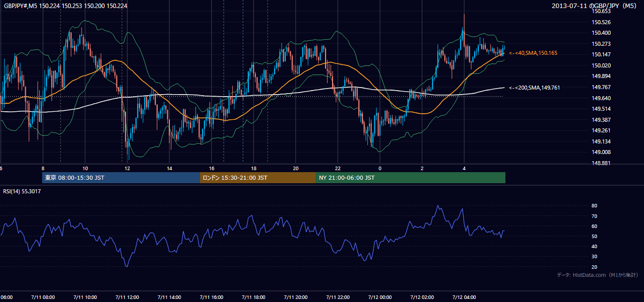Click price axis value 150.400

click(601, 33)
